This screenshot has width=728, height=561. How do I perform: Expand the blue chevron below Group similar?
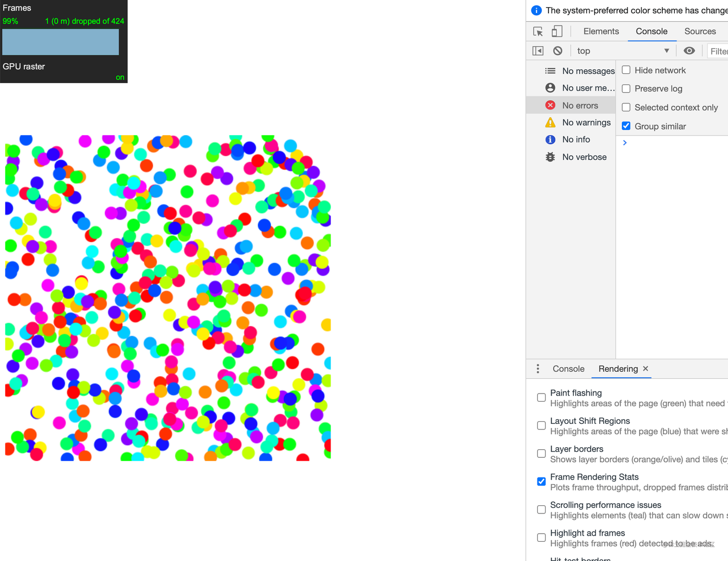(x=625, y=142)
